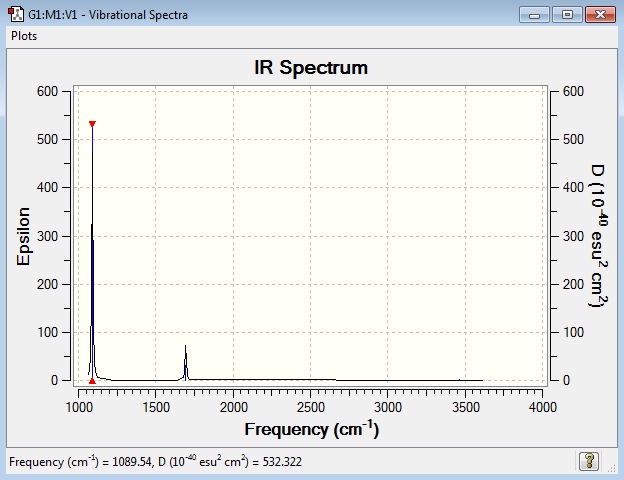
Task: Click the small peak near 1700 cm-1
Action: click(x=185, y=362)
